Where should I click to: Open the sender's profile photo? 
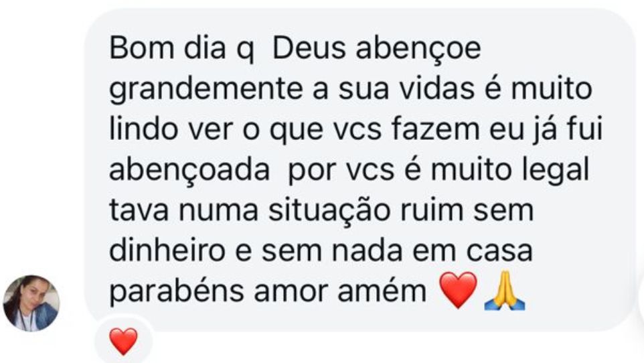[x=31, y=303]
